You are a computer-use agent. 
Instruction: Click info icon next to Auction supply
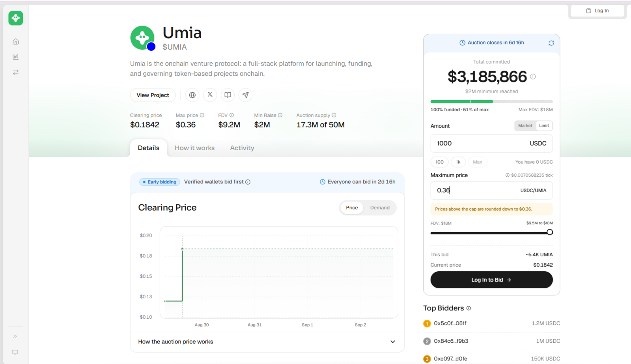coord(334,115)
